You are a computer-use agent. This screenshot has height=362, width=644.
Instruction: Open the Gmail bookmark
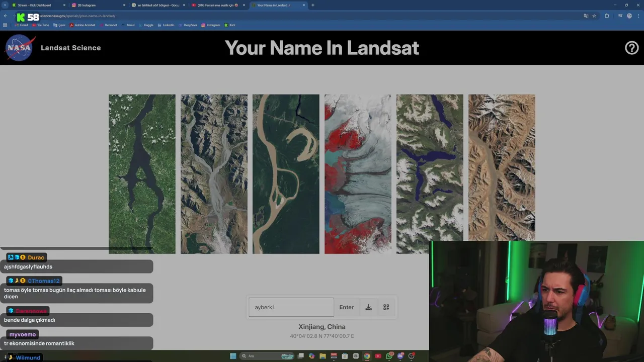21,25
